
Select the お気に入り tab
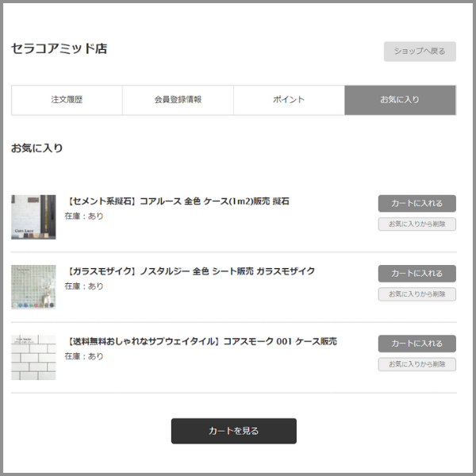coord(400,100)
